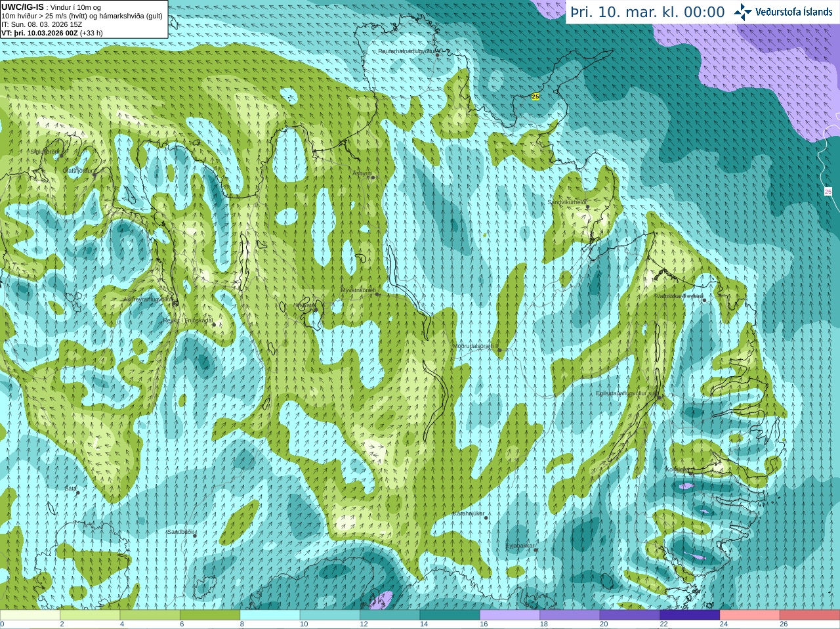Click the Egilsstaðaflugvöllur station marker
Viewport: 840px width, 629px height.
tap(660, 397)
